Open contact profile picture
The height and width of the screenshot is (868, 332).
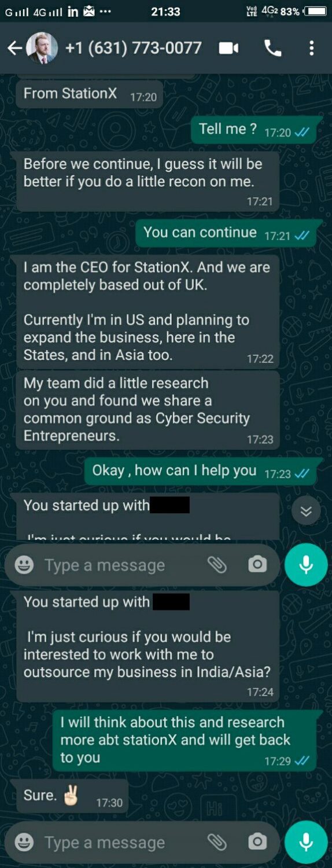tap(42, 48)
